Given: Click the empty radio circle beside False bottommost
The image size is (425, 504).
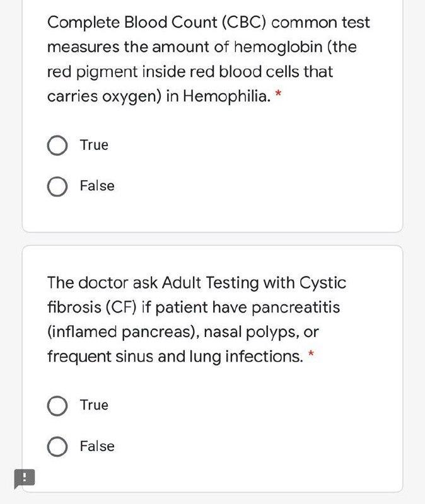Looking at the screenshot, I should coord(57,446).
